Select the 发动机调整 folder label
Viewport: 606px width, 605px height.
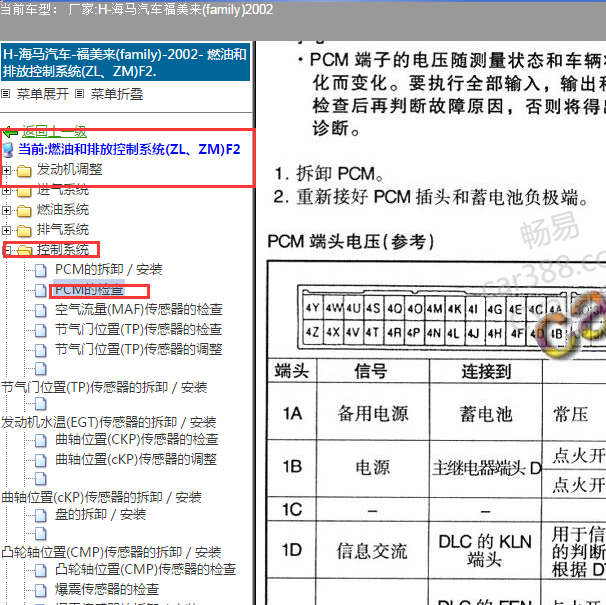pos(70,169)
